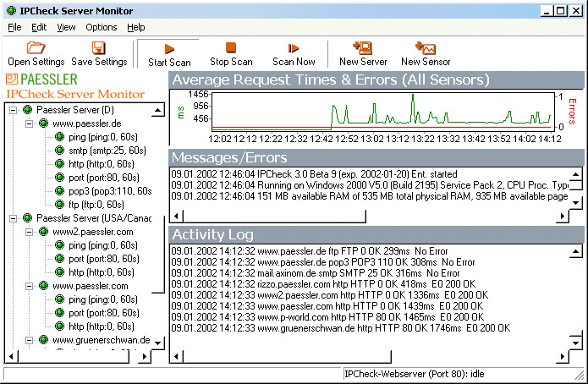588x384 pixels.
Task: Select port sensor under www.paessler.com
Action: [x=104, y=313]
